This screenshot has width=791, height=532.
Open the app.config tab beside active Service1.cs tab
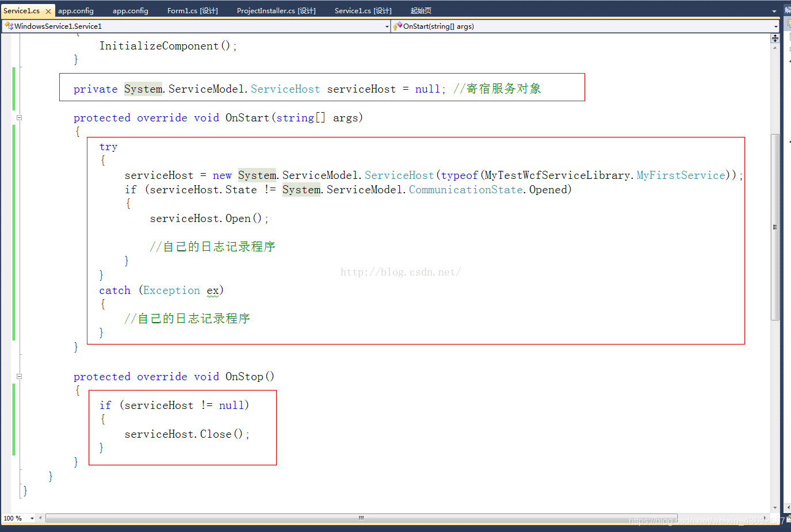click(x=76, y=11)
